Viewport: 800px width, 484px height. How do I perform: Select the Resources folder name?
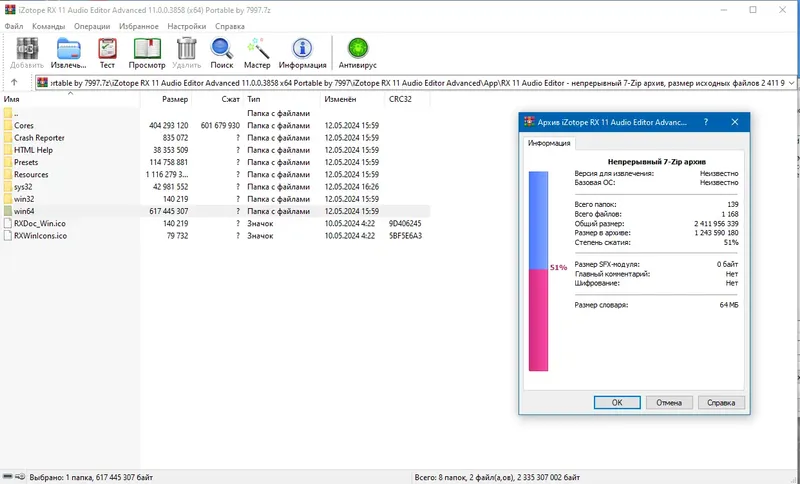tap(31, 174)
